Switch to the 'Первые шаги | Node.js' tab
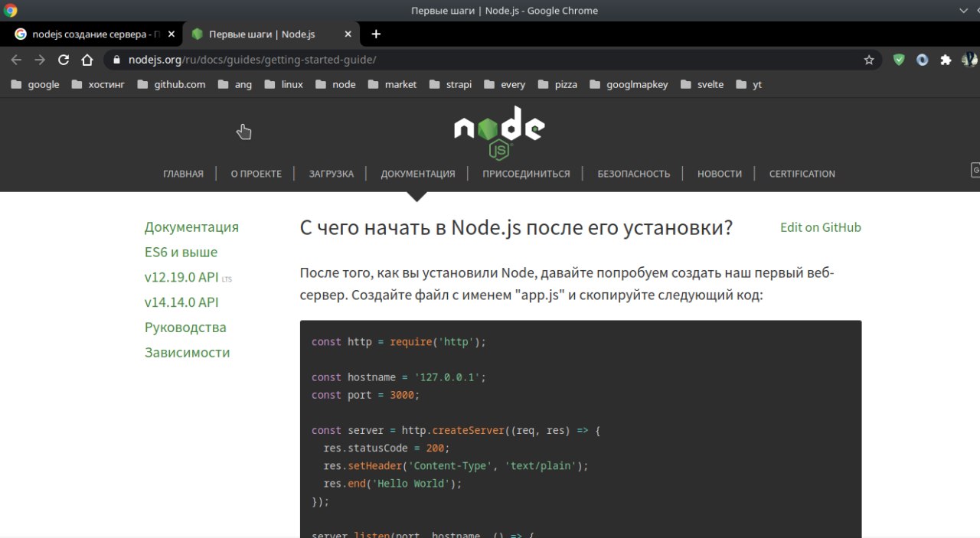Screen dimensions: 980x538 point(269,34)
